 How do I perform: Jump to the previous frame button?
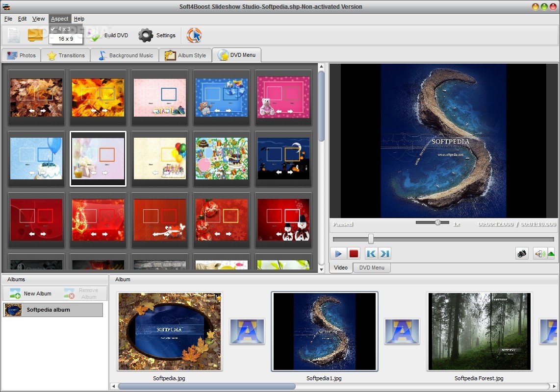point(371,253)
